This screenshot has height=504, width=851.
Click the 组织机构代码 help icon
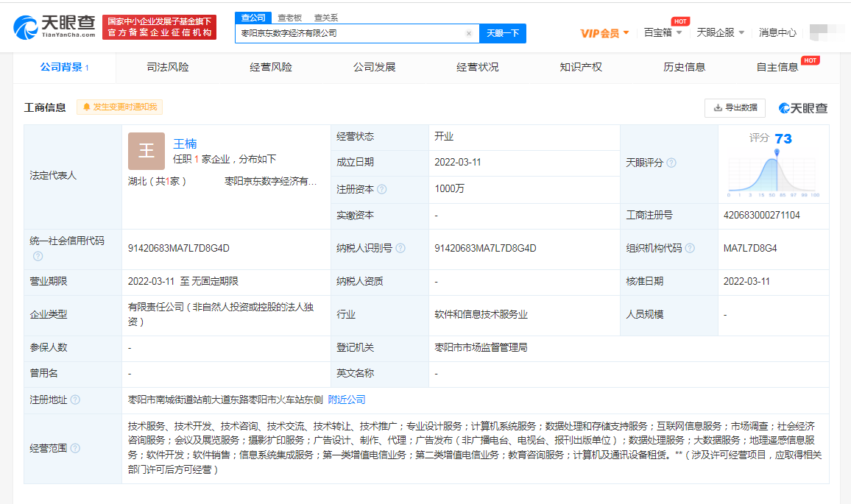point(690,249)
